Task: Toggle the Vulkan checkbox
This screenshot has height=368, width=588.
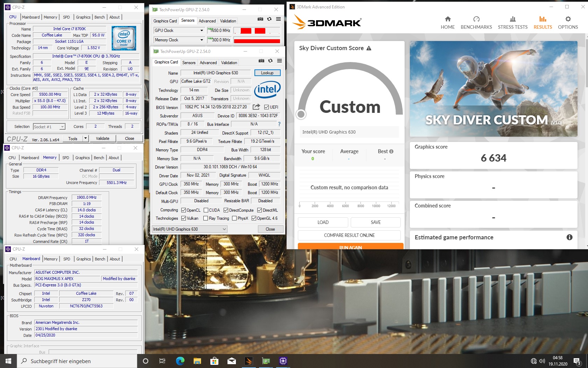Action: (x=183, y=218)
